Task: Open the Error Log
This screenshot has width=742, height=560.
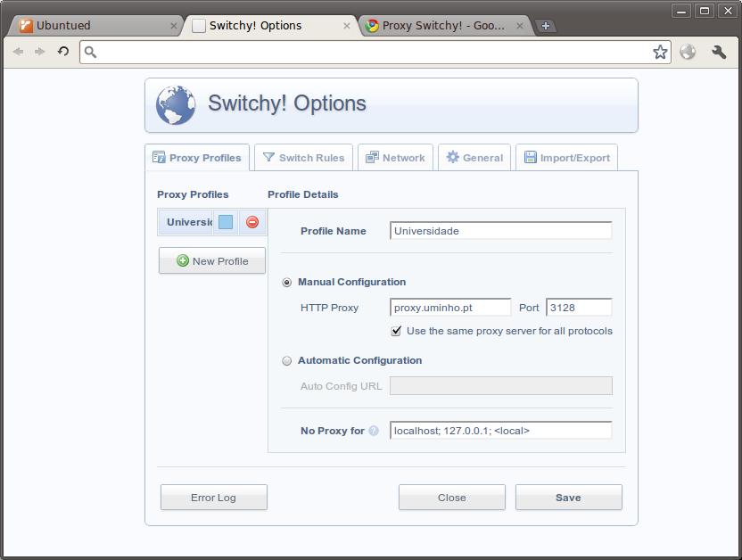Action: pyautogui.click(x=213, y=498)
